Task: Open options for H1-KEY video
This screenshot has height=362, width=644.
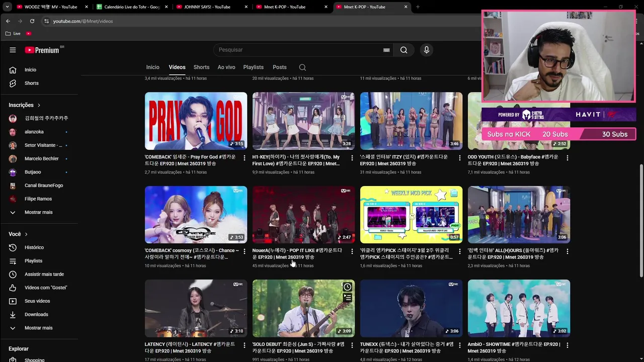Action: tap(352, 157)
